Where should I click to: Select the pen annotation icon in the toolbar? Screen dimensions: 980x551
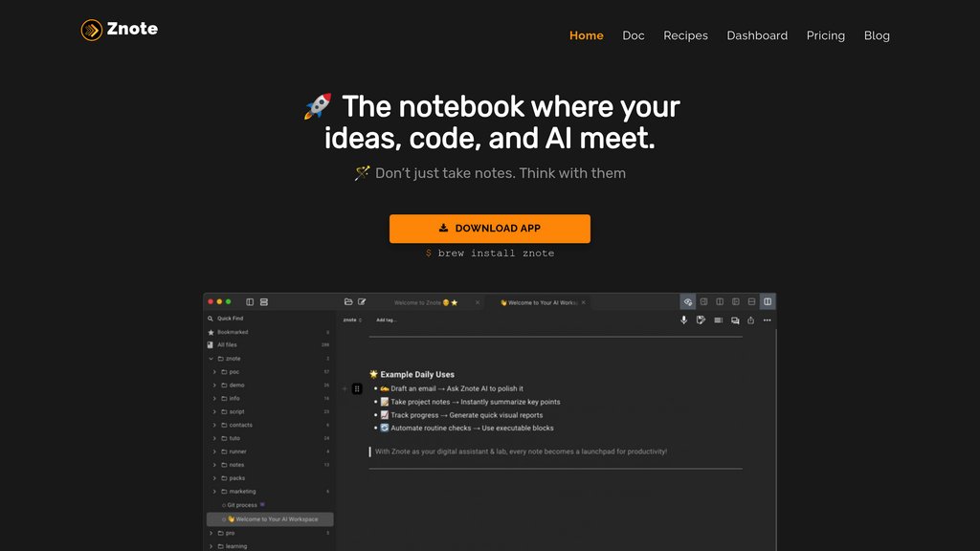[x=700, y=320]
